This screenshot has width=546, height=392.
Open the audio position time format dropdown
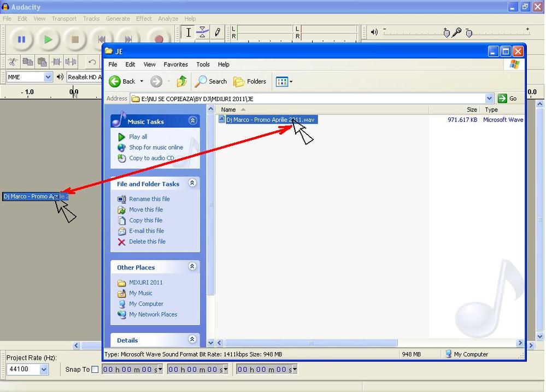pyautogui.click(x=295, y=370)
